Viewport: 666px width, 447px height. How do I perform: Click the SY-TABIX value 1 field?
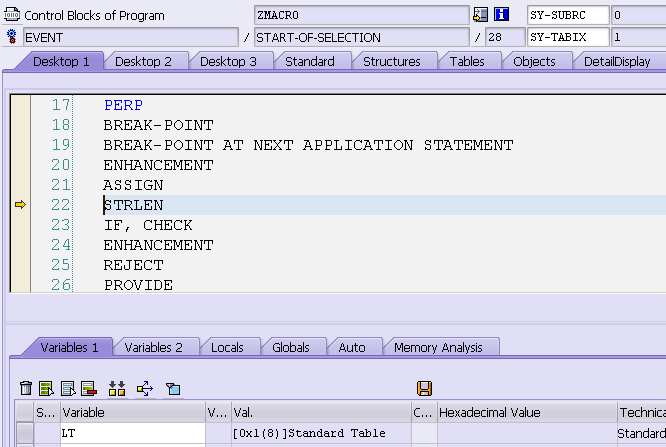tap(638, 37)
